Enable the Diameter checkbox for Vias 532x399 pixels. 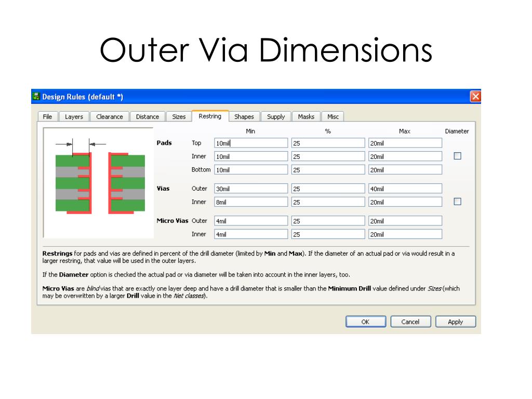click(457, 202)
